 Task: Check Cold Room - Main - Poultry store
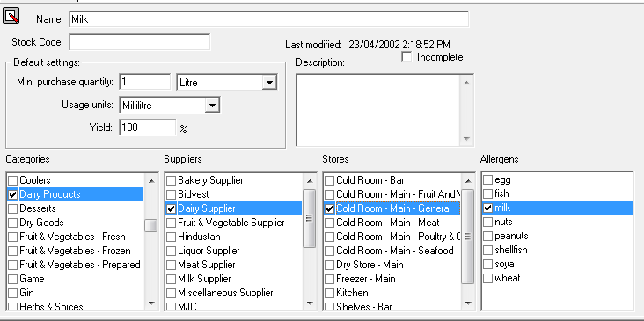tap(329, 237)
